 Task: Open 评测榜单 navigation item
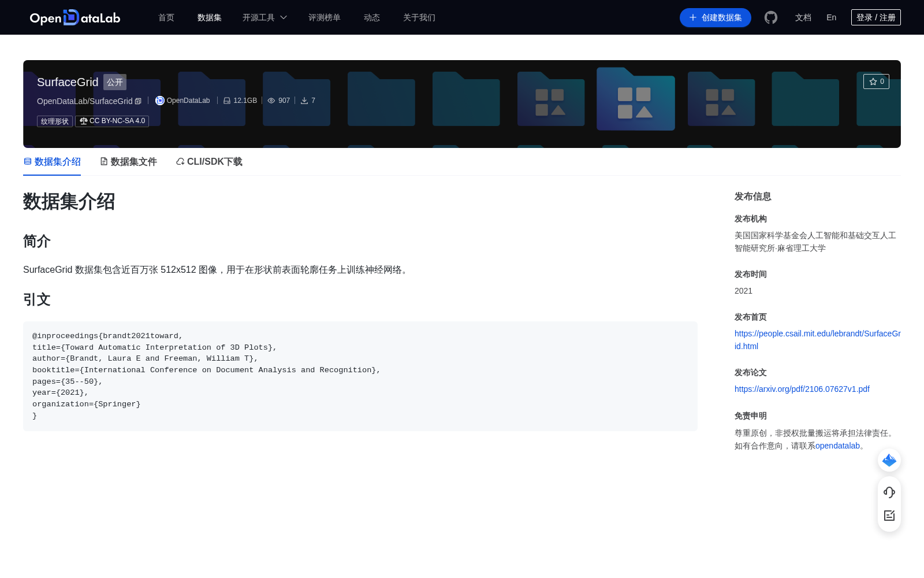click(x=325, y=17)
